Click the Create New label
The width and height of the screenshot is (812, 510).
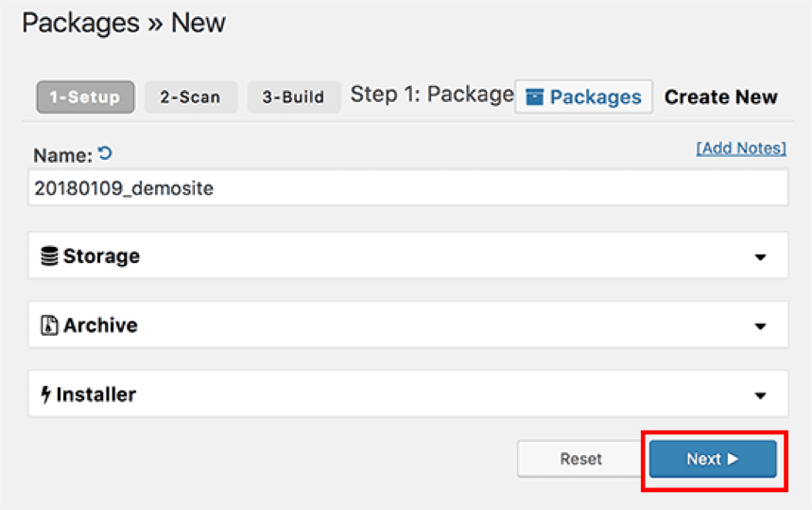coord(720,97)
